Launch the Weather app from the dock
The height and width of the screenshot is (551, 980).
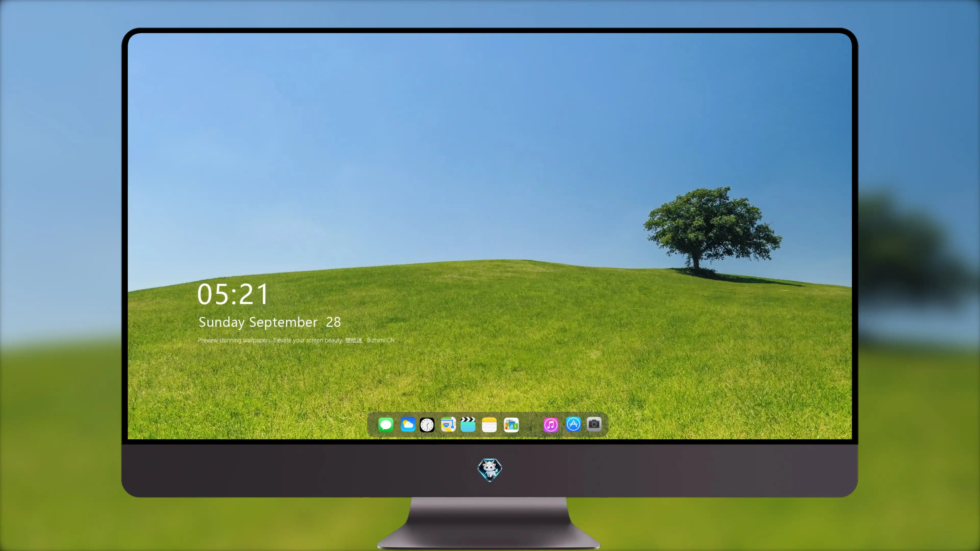click(x=408, y=425)
